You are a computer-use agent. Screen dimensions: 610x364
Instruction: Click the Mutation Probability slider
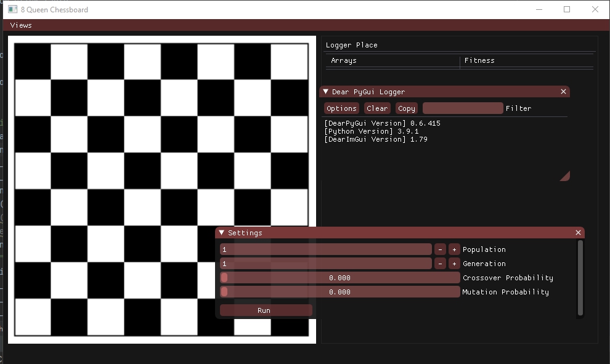[340, 292]
